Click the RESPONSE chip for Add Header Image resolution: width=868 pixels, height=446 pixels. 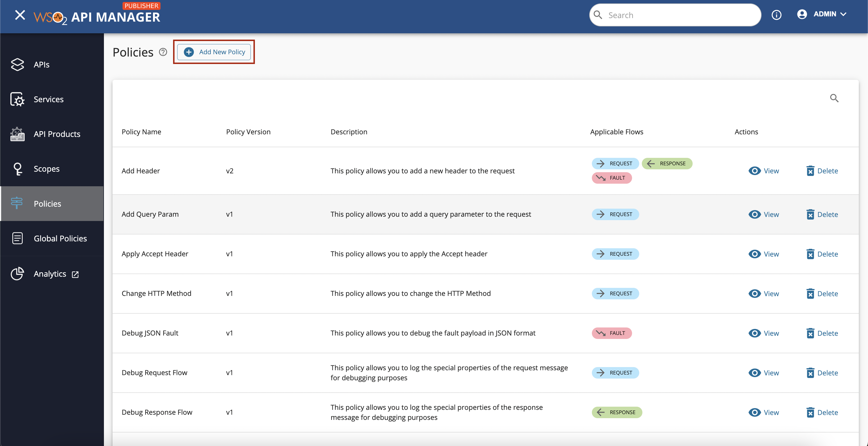tap(667, 163)
